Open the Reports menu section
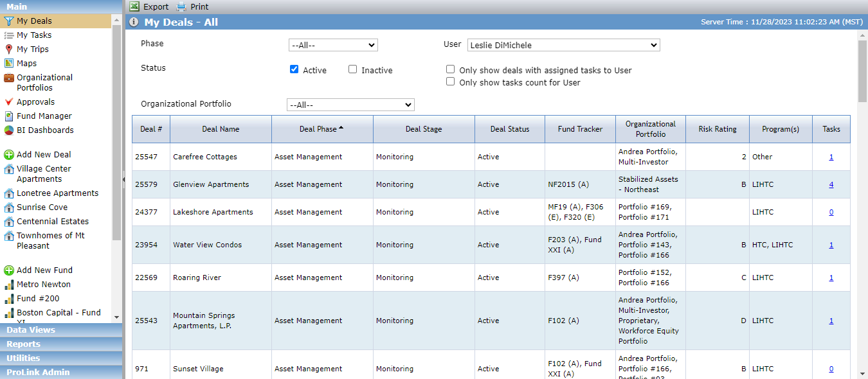This screenshot has width=868, height=379. pos(61,344)
